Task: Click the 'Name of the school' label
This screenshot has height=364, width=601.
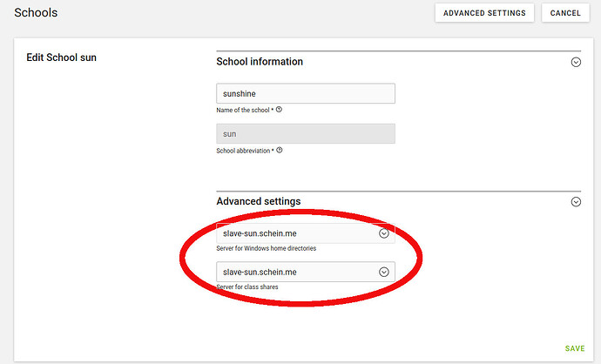Action: coord(244,111)
